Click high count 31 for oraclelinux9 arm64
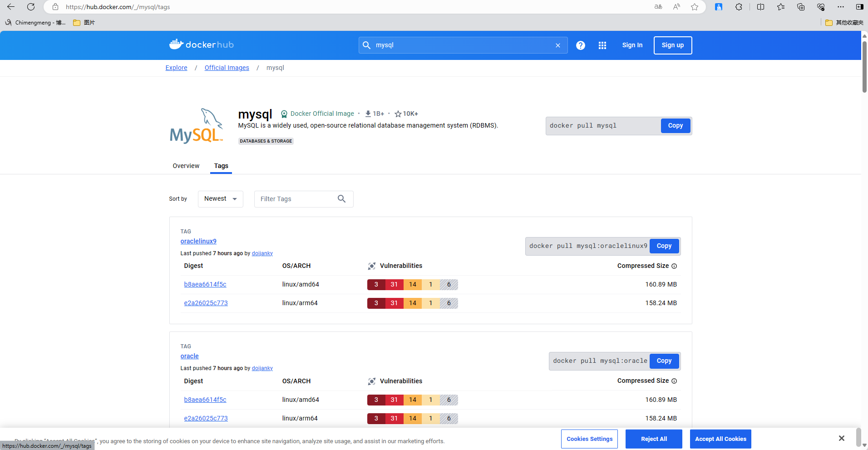The height and width of the screenshot is (450, 868). click(395, 303)
